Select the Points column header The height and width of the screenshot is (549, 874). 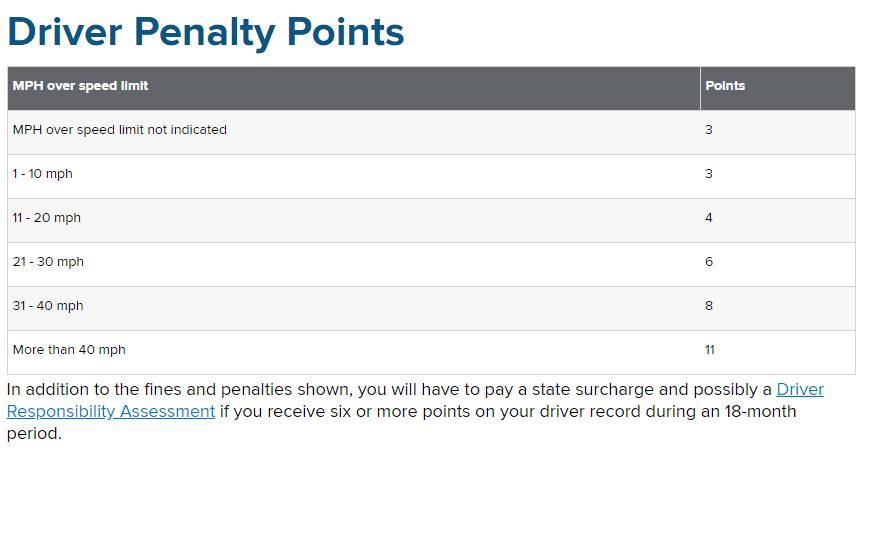point(778,88)
